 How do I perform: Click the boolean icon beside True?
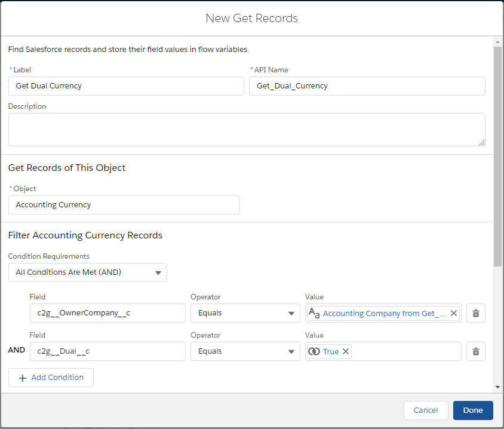314,351
